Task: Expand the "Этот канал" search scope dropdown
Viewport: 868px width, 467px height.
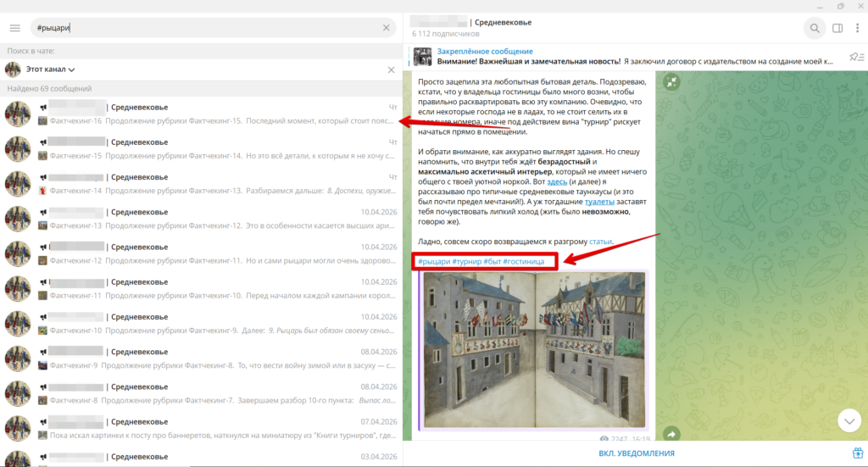Action: click(50, 69)
